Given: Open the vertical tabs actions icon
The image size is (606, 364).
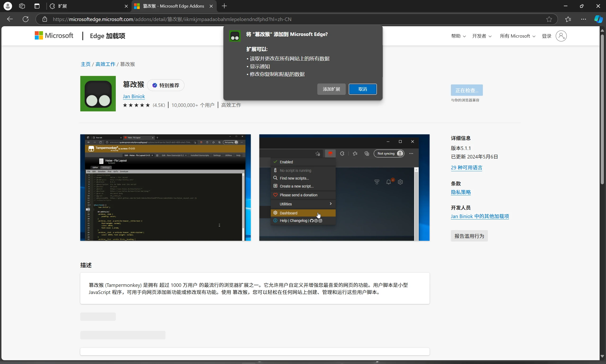Looking at the screenshot, I should coord(37,6).
